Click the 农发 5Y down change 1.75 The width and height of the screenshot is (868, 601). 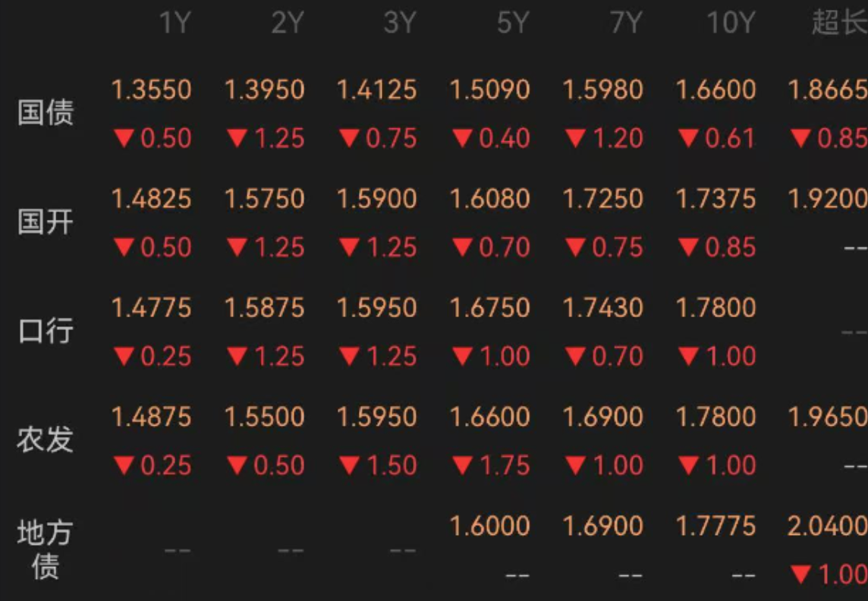[491, 465]
